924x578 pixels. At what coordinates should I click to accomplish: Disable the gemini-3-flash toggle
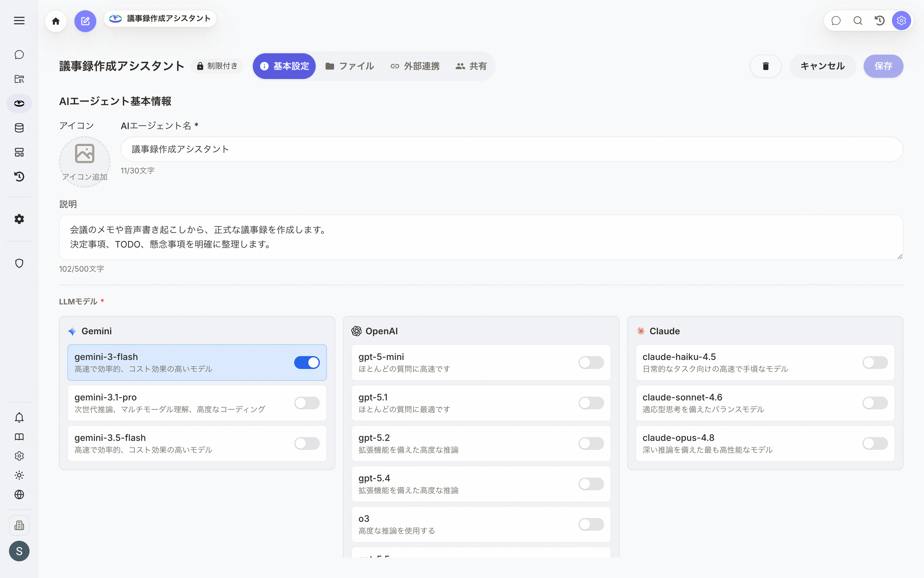click(x=307, y=363)
